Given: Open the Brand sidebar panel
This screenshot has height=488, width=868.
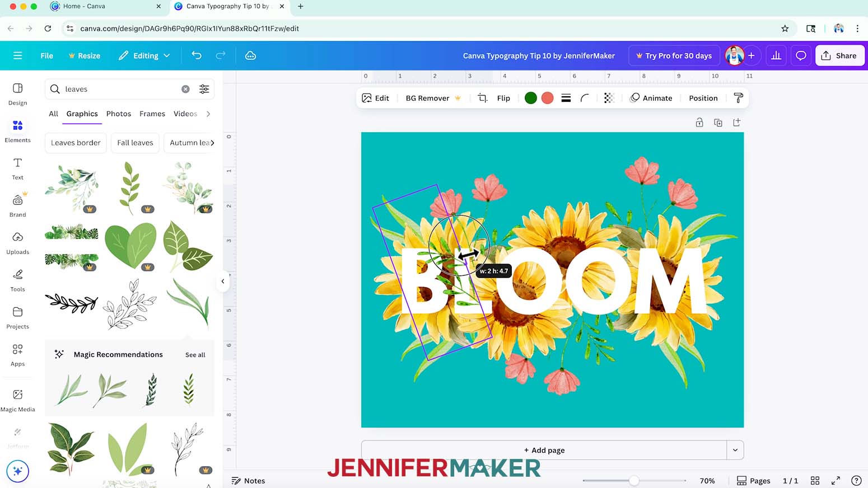Looking at the screenshot, I should coord(17,206).
